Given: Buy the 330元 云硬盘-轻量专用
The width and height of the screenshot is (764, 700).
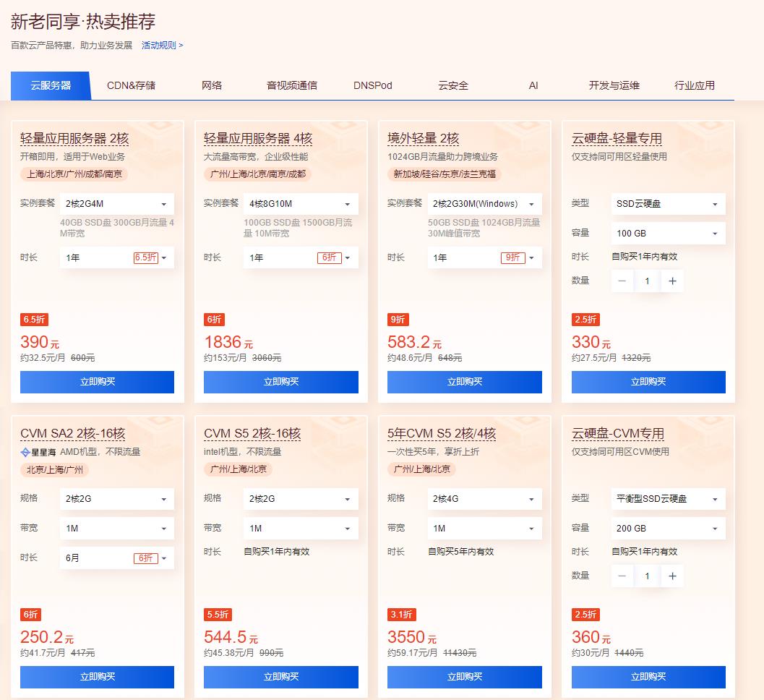Looking at the screenshot, I should [x=648, y=382].
